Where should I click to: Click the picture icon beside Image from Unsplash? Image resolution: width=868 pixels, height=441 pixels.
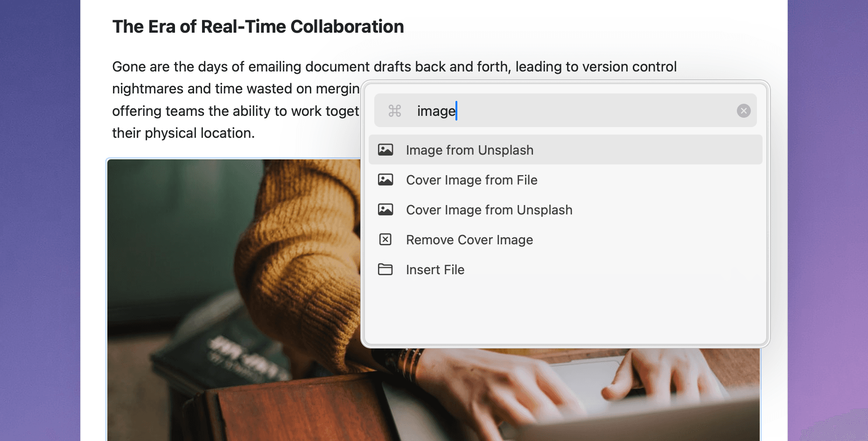(x=385, y=149)
